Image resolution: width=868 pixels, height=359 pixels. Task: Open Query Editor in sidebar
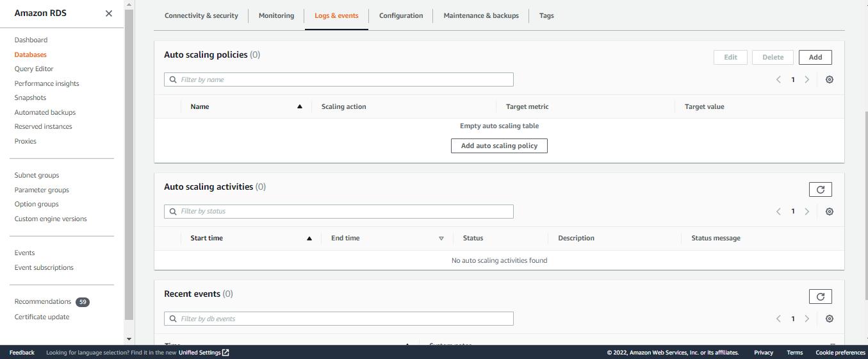tap(34, 69)
